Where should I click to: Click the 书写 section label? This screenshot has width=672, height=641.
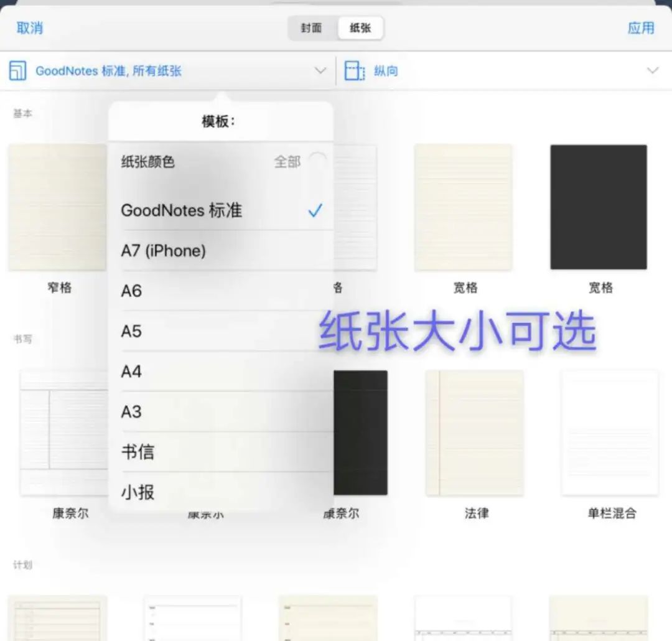coord(23,339)
